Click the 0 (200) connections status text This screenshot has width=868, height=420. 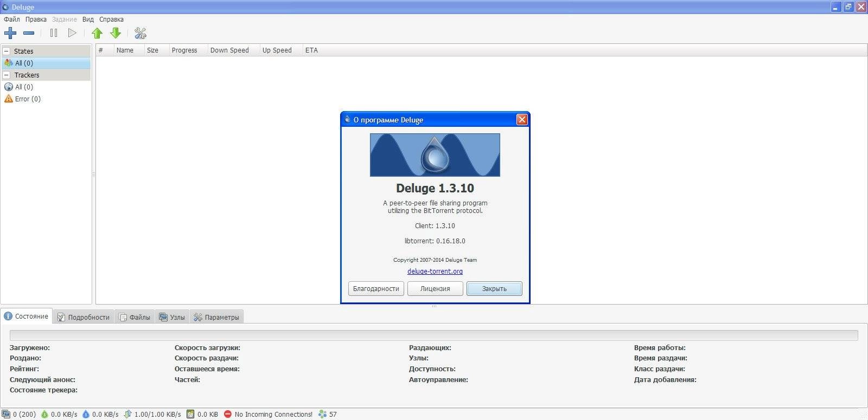[24, 414]
